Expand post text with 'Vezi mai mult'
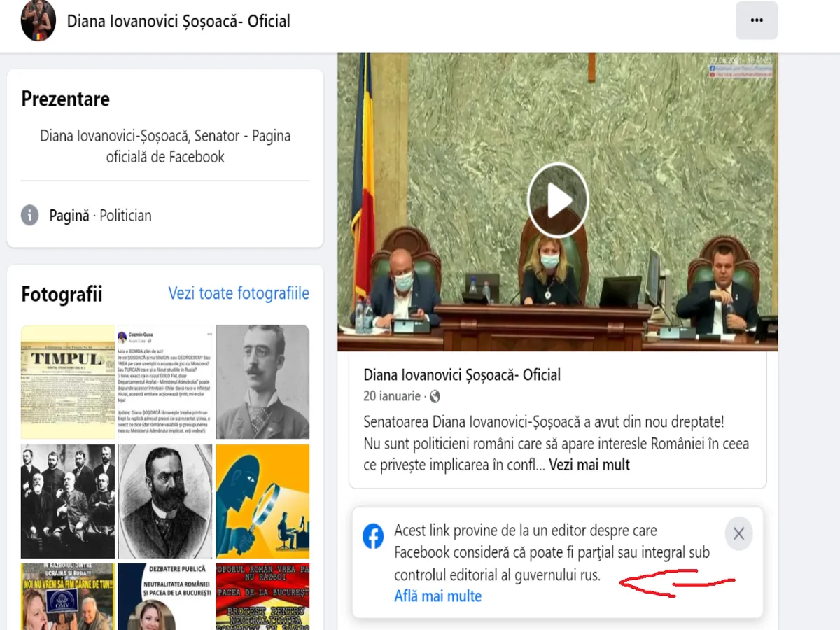The height and width of the screenshot is (630, 840). click(589, 465)
